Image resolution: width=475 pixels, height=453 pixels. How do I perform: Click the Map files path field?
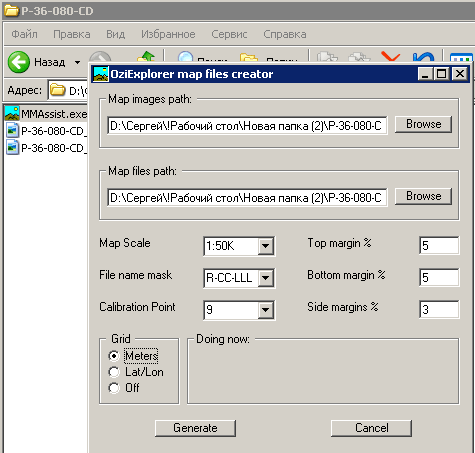tap(247, 198)
